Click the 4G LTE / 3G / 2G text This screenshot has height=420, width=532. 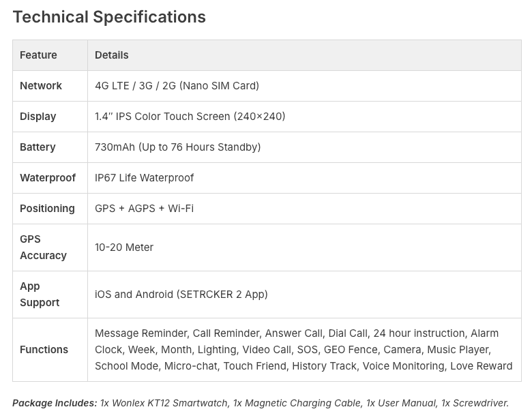click(177, 86)
